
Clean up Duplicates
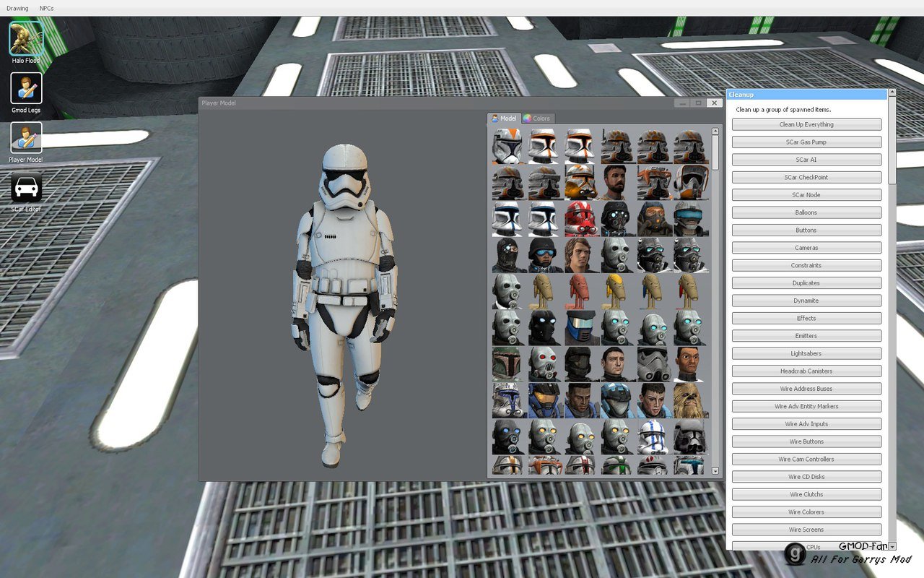coord(806,283)
